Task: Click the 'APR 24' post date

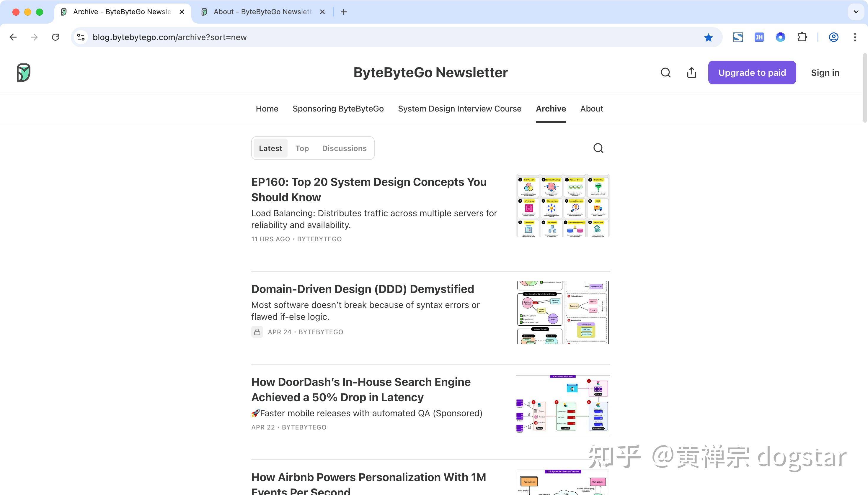Action: 279,332
